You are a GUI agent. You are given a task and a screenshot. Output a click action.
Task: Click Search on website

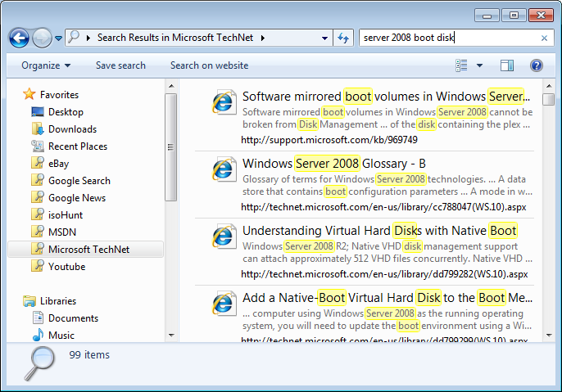pyautogui.click(x=210, y=65)
